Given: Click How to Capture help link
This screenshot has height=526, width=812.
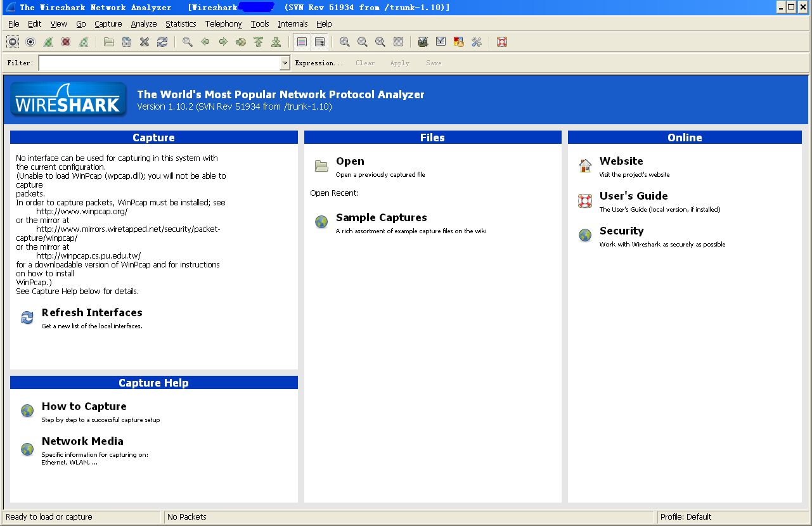Looking at the screenshot, I should 84,407.
